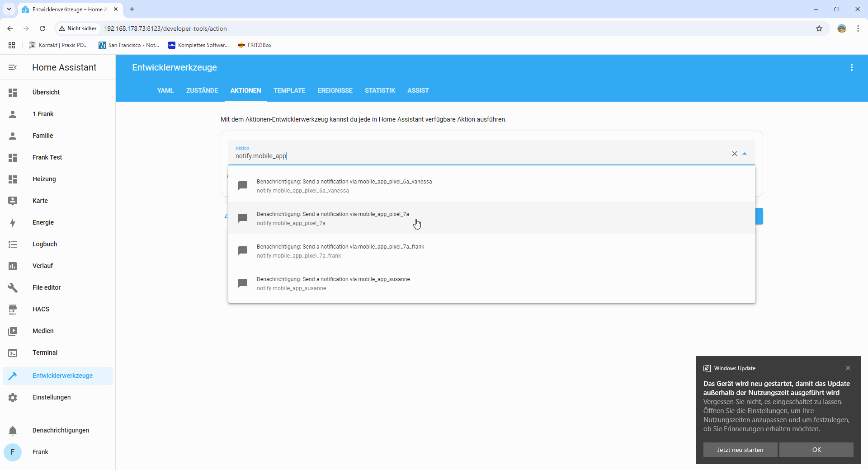Open the developer tools overflow menu
Viewport: 868px width, 470px height.
[x=852, y=67]
